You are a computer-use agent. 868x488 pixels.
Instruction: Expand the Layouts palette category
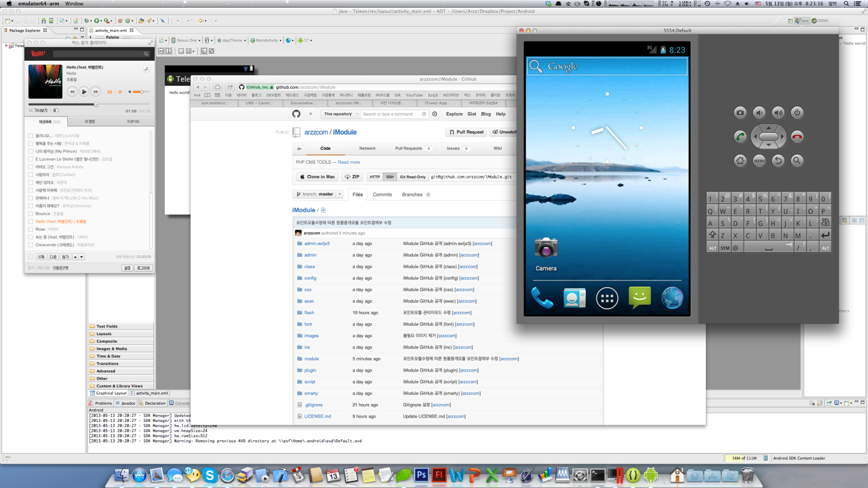pos(104,334)
